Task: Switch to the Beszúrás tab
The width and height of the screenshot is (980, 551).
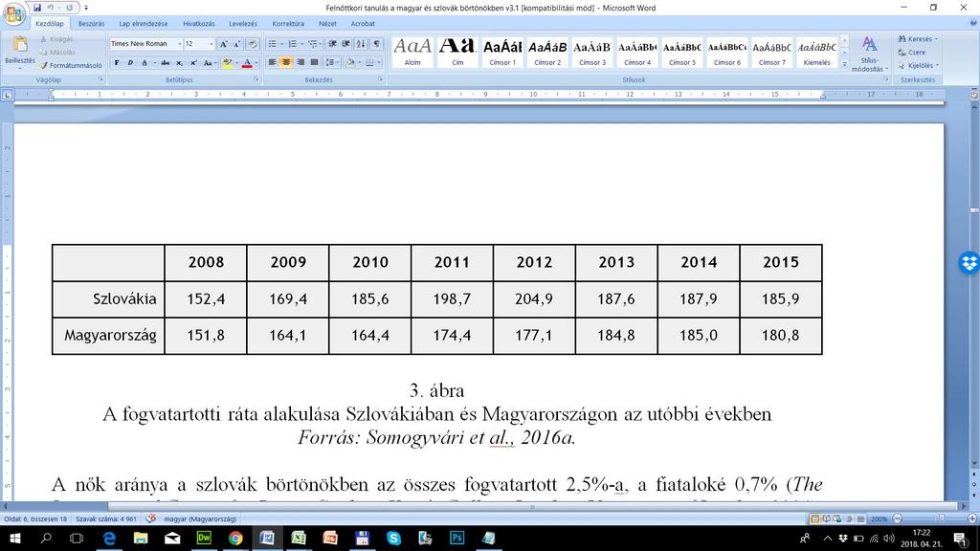Action: click(91, 24)
